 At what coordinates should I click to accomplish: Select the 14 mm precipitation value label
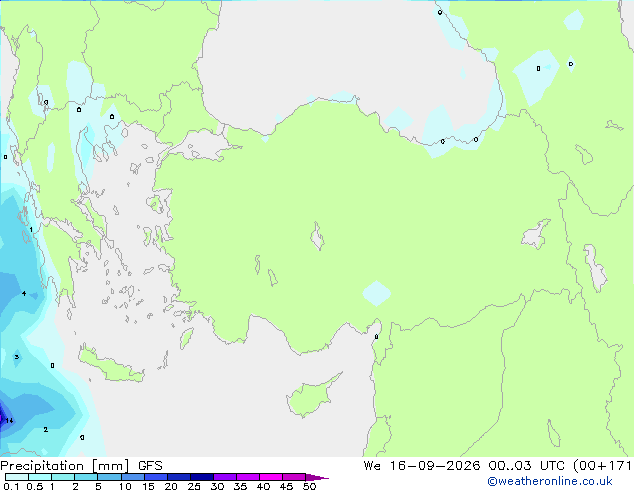click(9, 420)
